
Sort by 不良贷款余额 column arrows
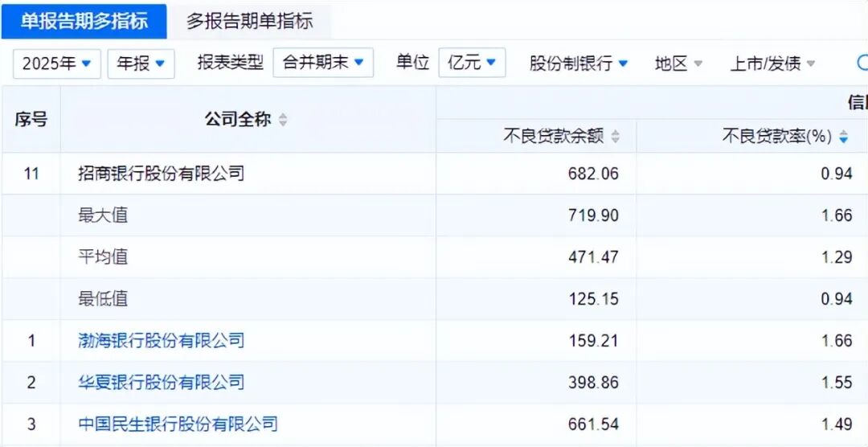click(x=615, y=137)
